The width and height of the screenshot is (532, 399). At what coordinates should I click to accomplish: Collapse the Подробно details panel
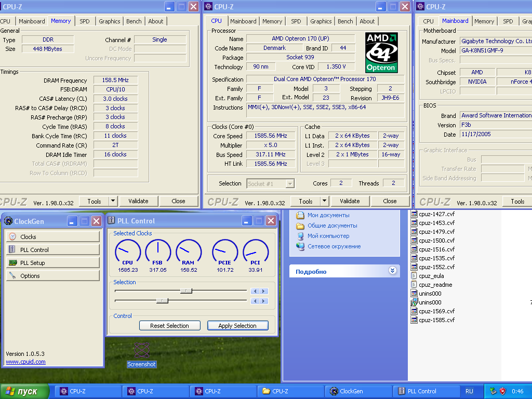[393, 270]
